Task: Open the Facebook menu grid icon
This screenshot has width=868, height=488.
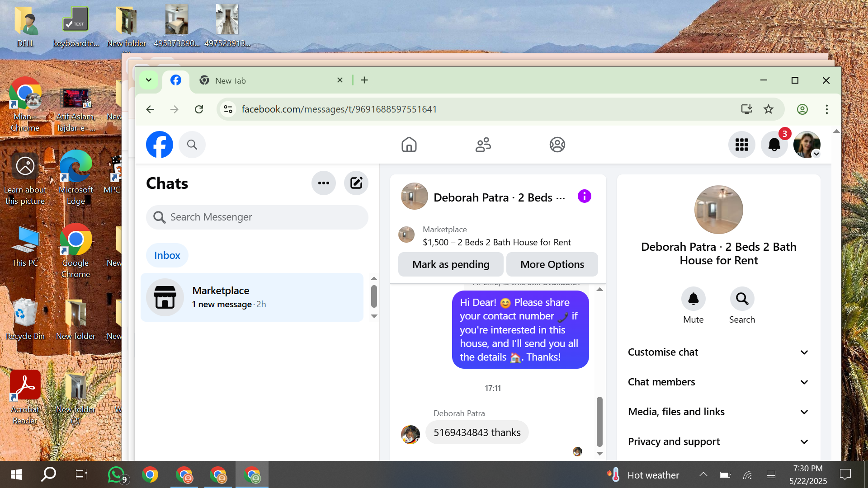Action: 741,145
